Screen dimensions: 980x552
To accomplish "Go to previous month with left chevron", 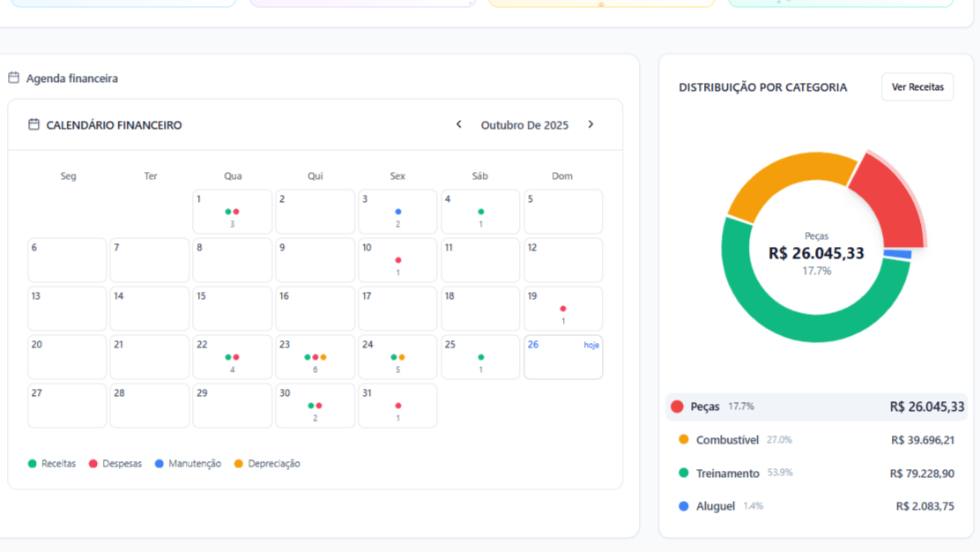I will pos(459,125).
